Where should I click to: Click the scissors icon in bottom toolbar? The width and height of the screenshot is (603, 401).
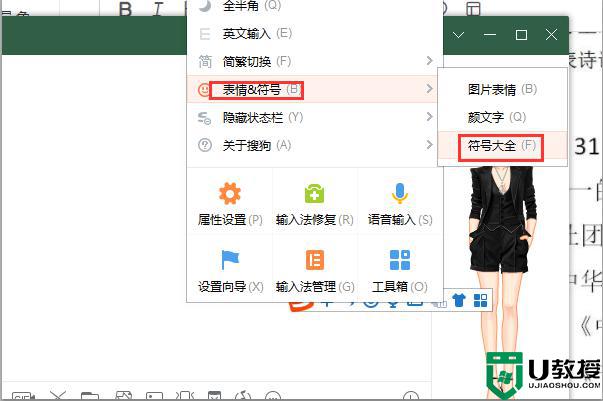(x=58, y=396)
